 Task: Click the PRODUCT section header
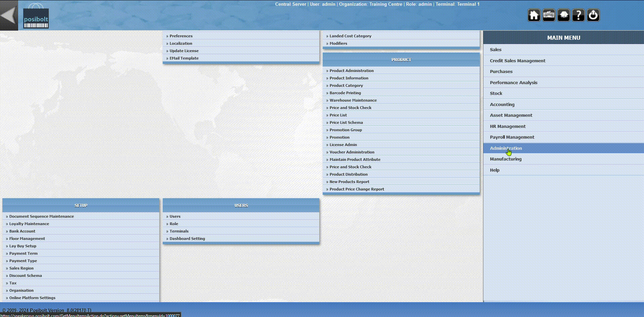(401, 60)
